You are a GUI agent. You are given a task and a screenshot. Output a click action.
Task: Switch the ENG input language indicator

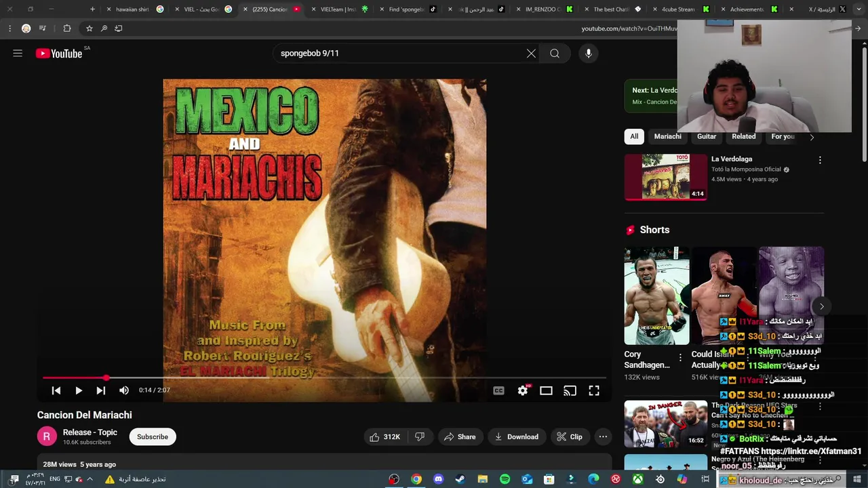pyautogui.click(x=54, y=479)
